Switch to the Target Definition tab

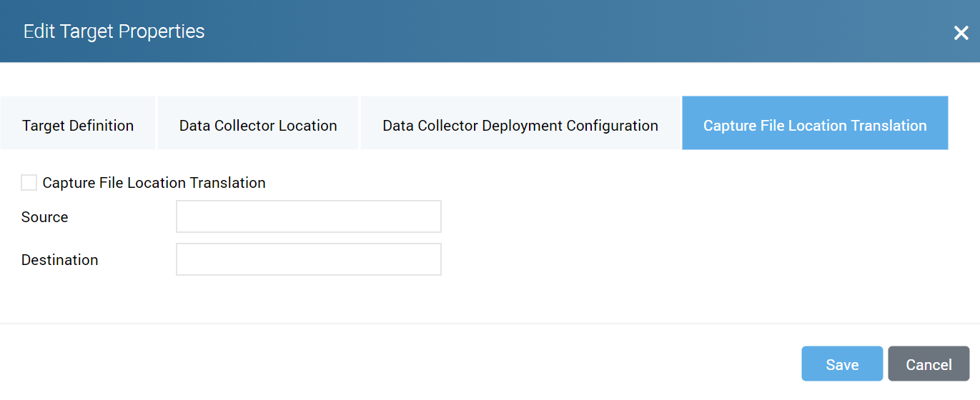(78, 126)
